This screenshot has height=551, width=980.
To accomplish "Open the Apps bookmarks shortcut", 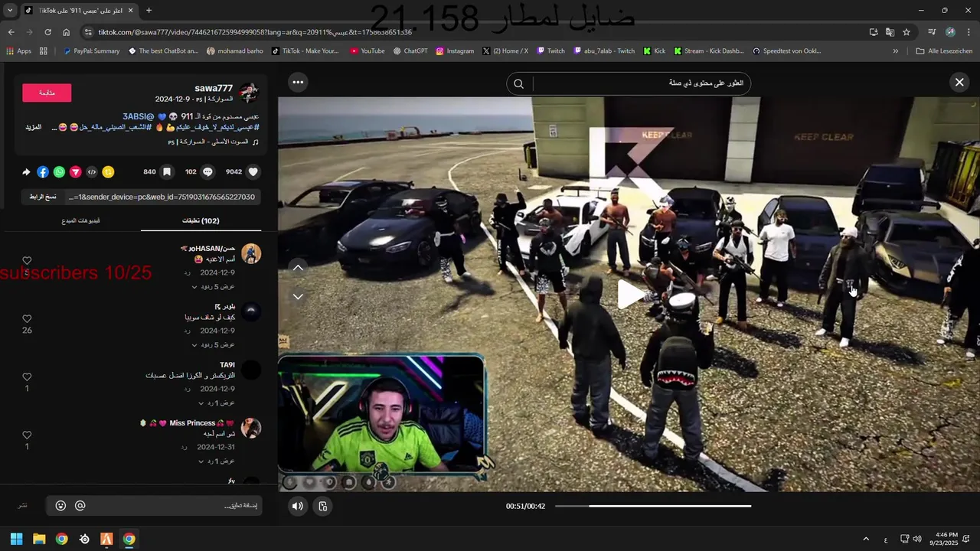I will [19, 51].
